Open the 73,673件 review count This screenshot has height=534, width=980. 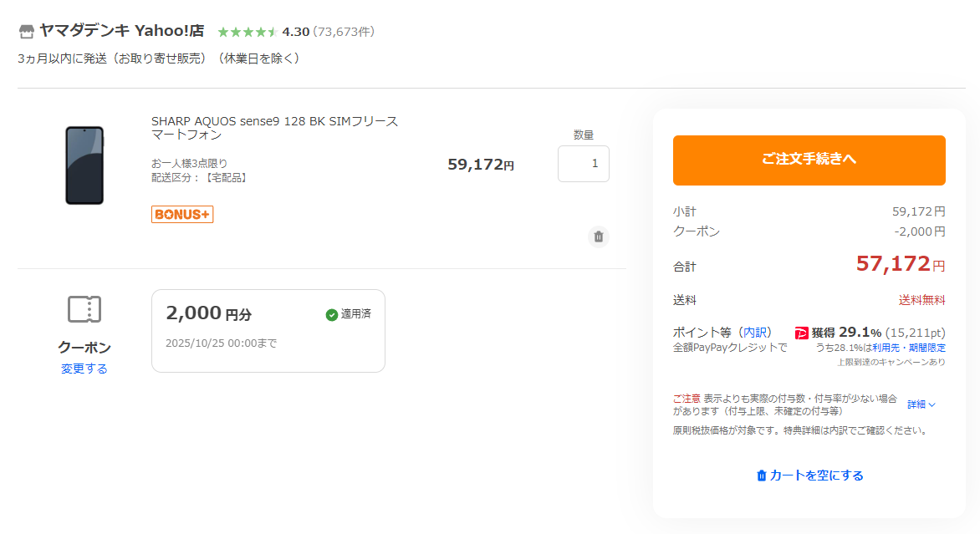pos(343,32)
